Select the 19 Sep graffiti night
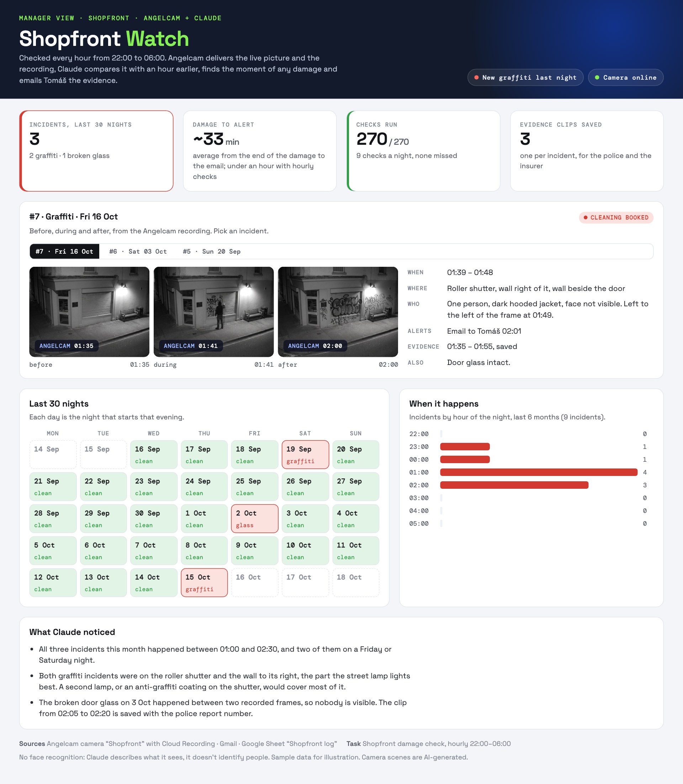This screenshot has height=784, width=683. tap(305, 455)
